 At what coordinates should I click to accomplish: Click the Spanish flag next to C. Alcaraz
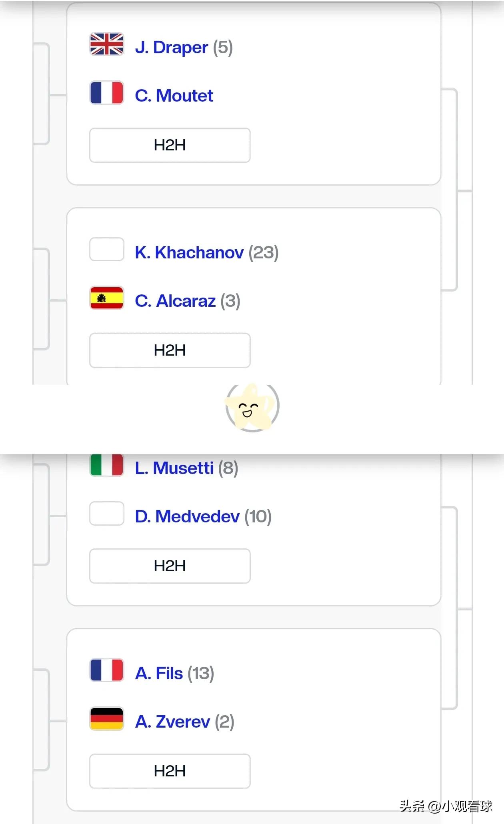pyautogui.click(x=107, y=298)
